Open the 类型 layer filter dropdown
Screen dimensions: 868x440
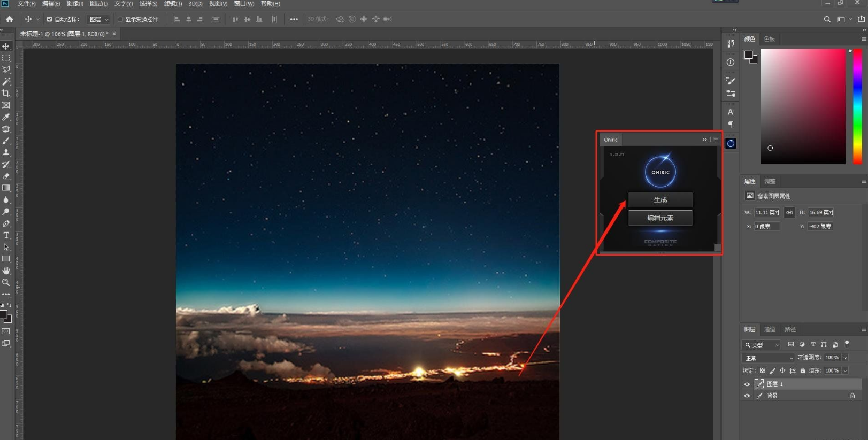[x=762, y=345]
